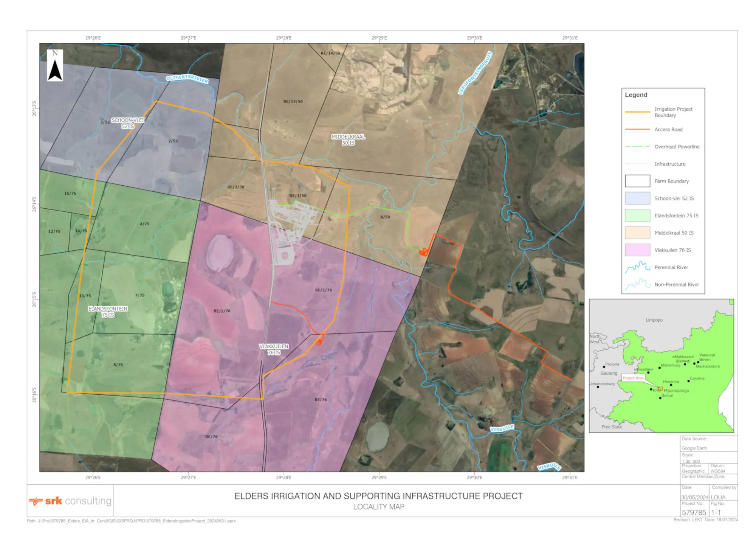
Task: Click the ELANDSFONTEIN 75 IS farm label
Action: tap(108, 312)
